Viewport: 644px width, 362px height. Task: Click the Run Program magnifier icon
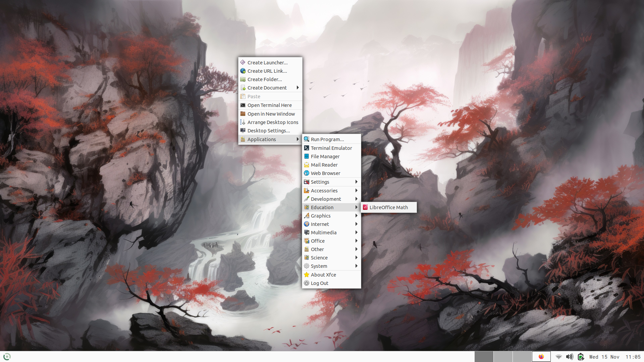(307, 139)
